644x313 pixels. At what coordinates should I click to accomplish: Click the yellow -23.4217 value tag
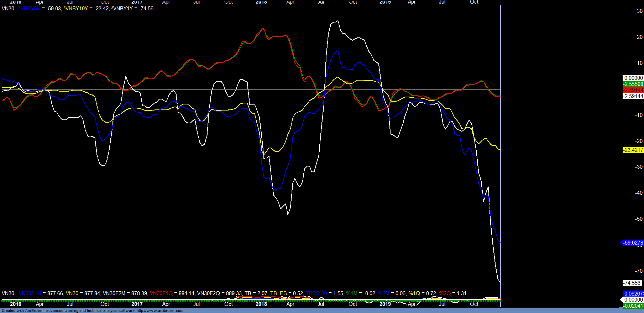click(x=633, y=150)
